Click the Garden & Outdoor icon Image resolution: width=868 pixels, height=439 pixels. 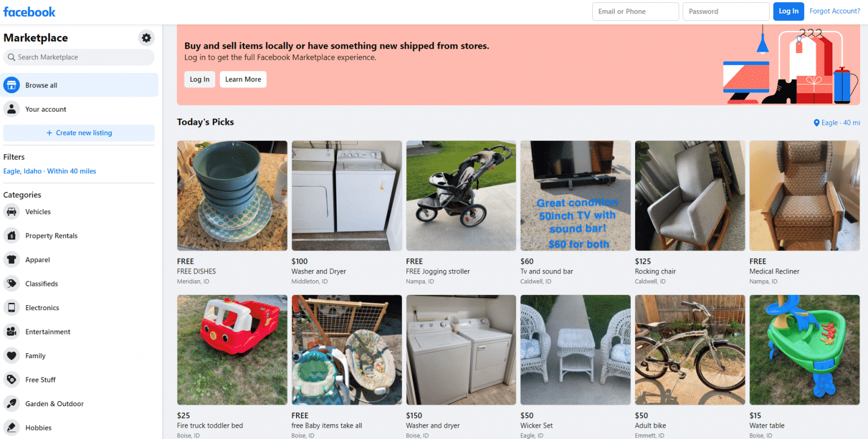pyautogui.click(x=11, y=404)
